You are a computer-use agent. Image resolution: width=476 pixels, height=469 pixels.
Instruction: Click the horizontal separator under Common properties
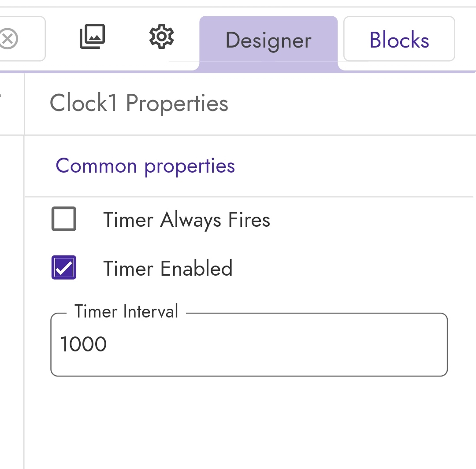tap(249, 196)
